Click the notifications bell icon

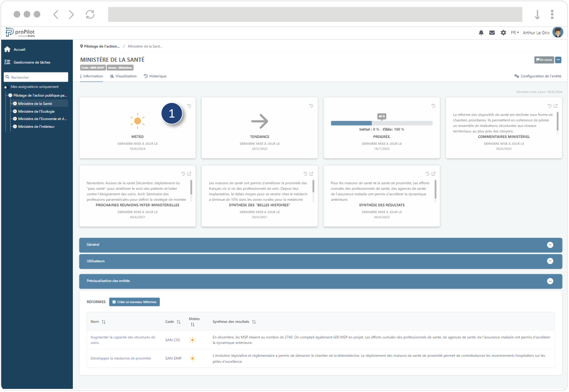[x=481, y=33]
